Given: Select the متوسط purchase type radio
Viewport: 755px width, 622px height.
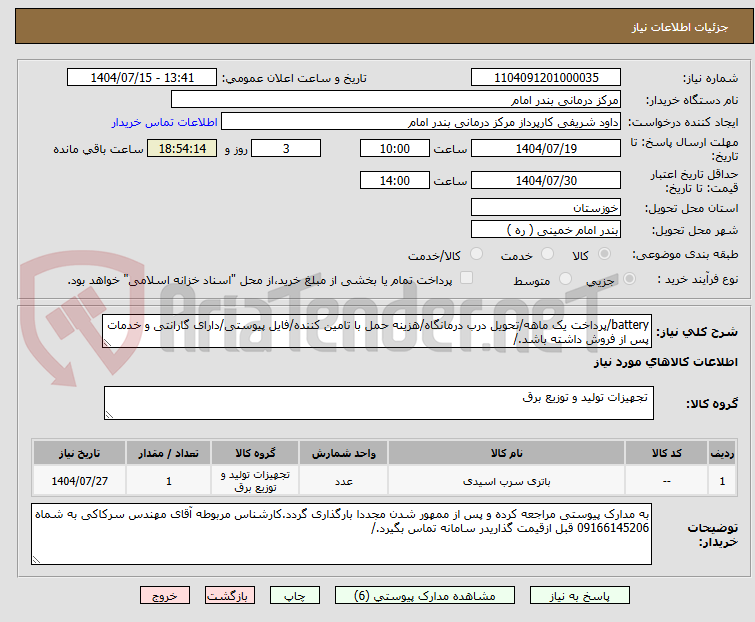Looking at the screenshot, I should [x=565, y=279].
